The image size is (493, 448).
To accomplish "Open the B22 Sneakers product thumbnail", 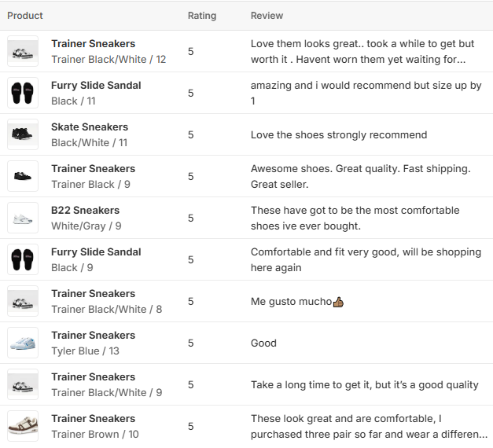I will [23, 218].
